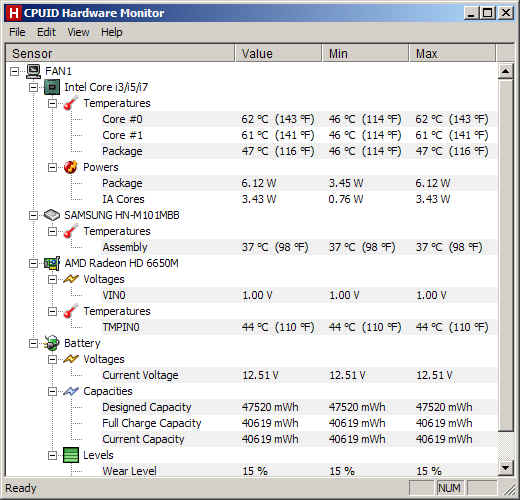The height and width of the screenshot is (500, 520).
Task: Click the 0.76 W minimum value
Action: (x=346, y=199)
